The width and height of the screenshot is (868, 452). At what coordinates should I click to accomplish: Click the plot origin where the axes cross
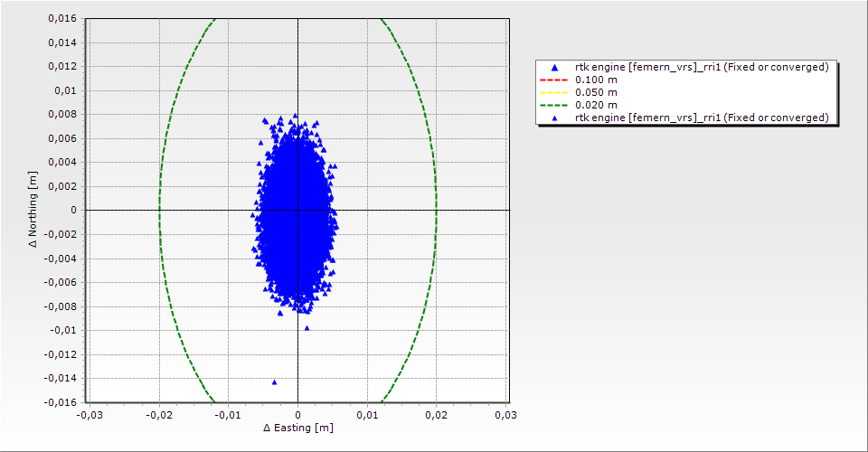298,210
